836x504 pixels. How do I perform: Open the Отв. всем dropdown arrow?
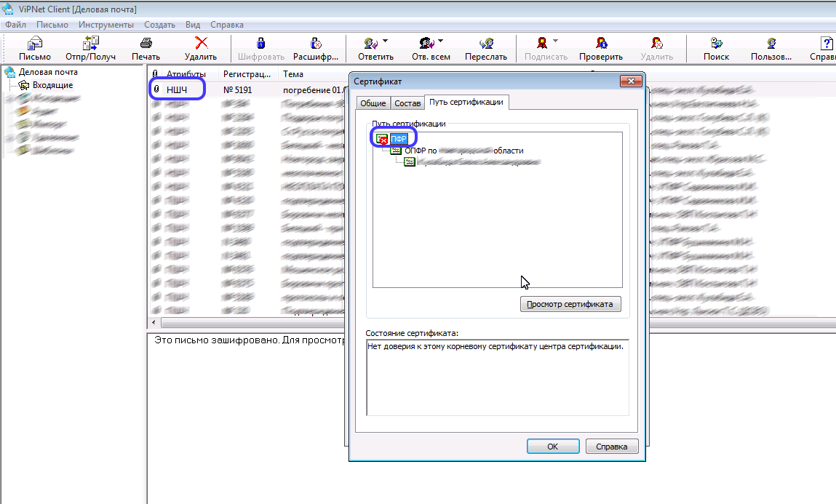point(441,41)
